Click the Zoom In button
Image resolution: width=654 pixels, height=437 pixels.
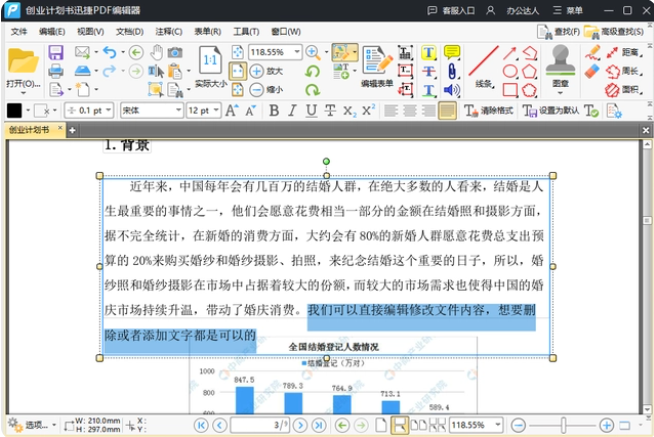pos(266,71)
